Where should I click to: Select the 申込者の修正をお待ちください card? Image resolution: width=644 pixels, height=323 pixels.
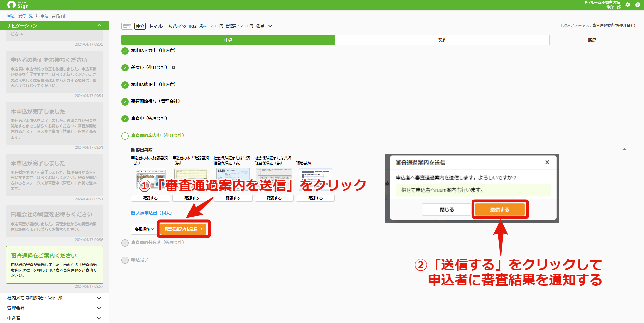[x=55, y=72]
